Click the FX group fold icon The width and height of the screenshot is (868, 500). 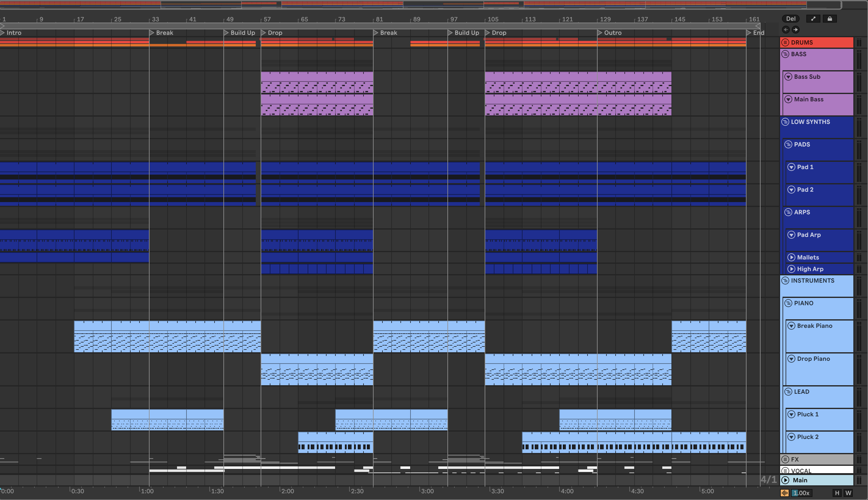[785, 459]
